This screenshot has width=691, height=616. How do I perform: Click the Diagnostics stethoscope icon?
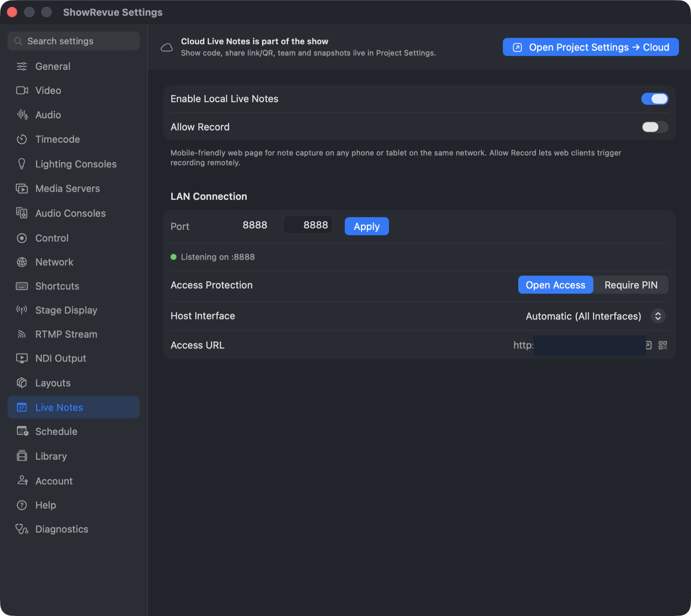tap(22, 529)
